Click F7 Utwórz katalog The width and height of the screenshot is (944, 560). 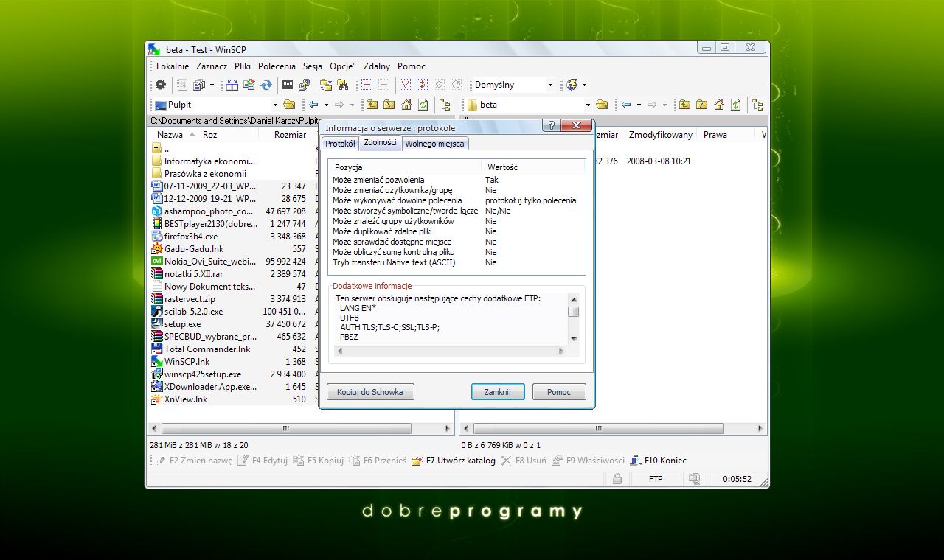(454, 461)
